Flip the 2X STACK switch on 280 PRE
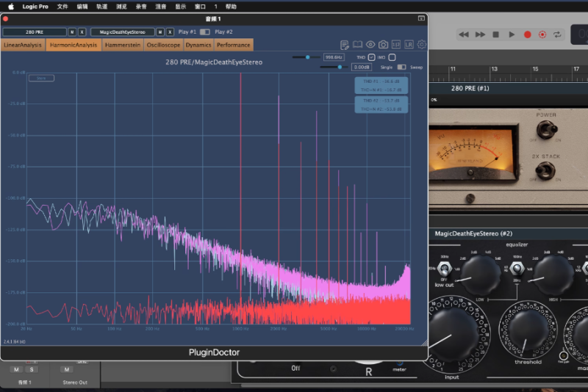The height and width of the screenshot is (392, 588). 545,170
